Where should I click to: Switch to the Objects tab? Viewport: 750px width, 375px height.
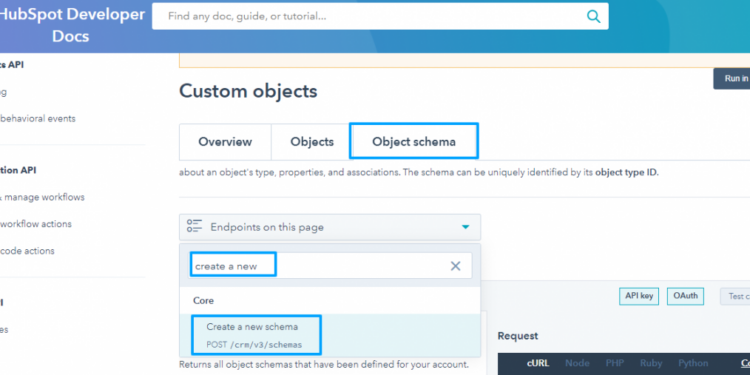(312, 142)
